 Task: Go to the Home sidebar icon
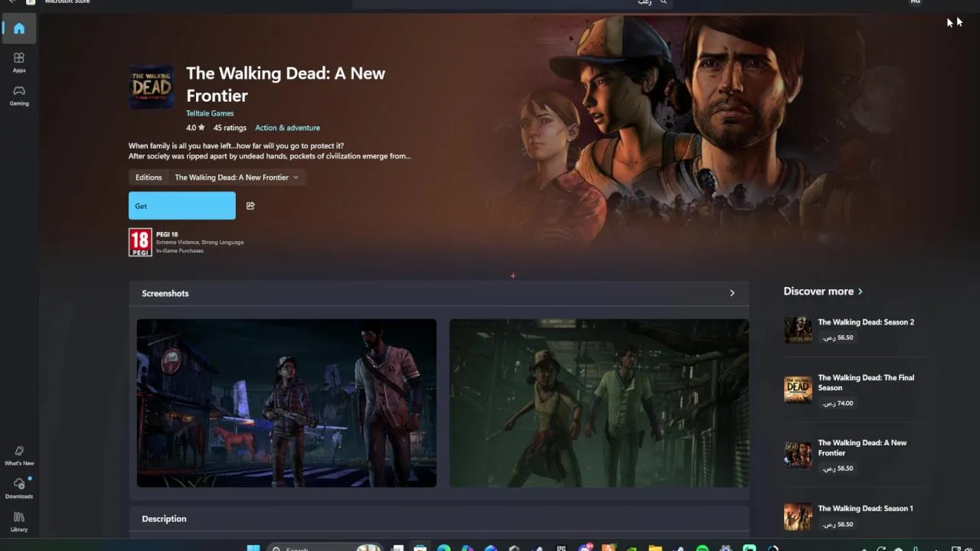pyautogui.click(x=19, y=28)
